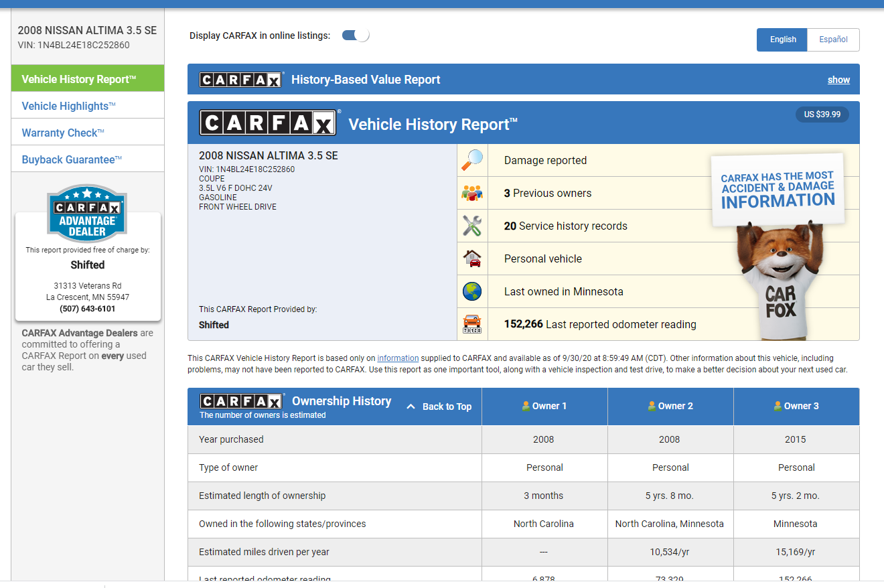This screenshot has height=588, width=884.
Task: Click the people icon beside Previous owners
Action: [x=472, y=193]
